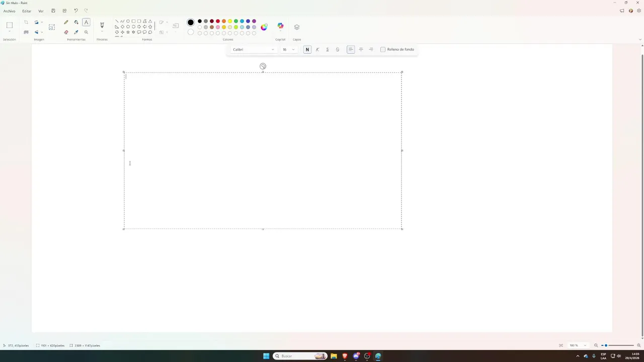Viewport: 644px width, 362px height.
Task: Click the text box rotation handle
Action: [263, 66]
